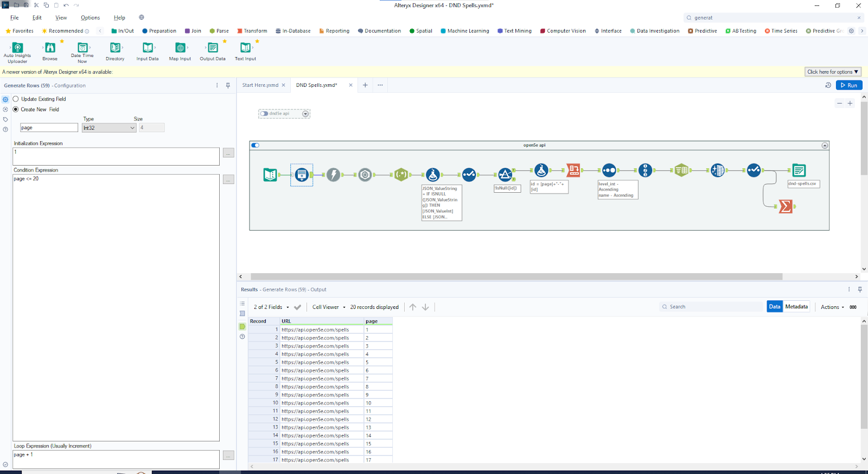Add a new workflow tab
This screenshot has width=868, height=474.
[365, 85]
